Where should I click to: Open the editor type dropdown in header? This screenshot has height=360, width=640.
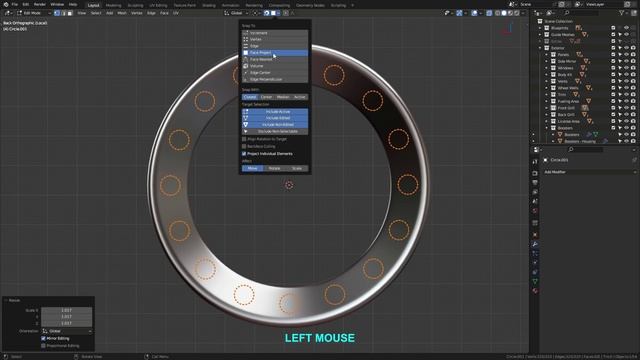tap(8, 13)
